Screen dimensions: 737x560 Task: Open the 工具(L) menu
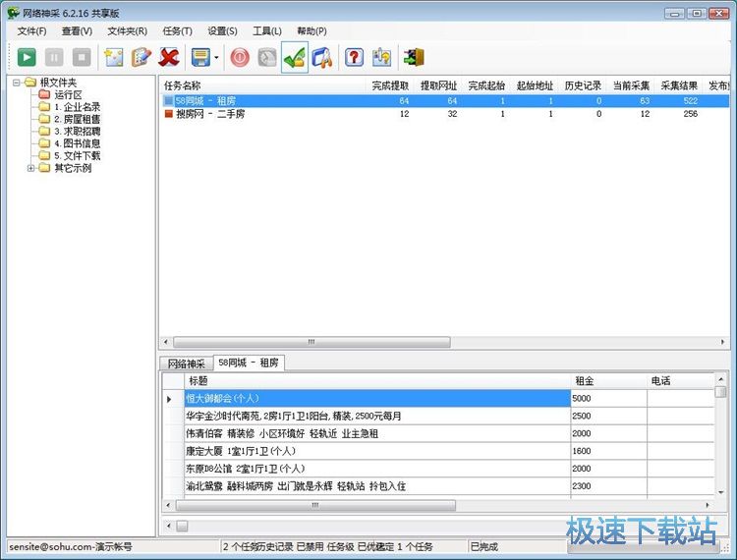click(x=267, y=31)
